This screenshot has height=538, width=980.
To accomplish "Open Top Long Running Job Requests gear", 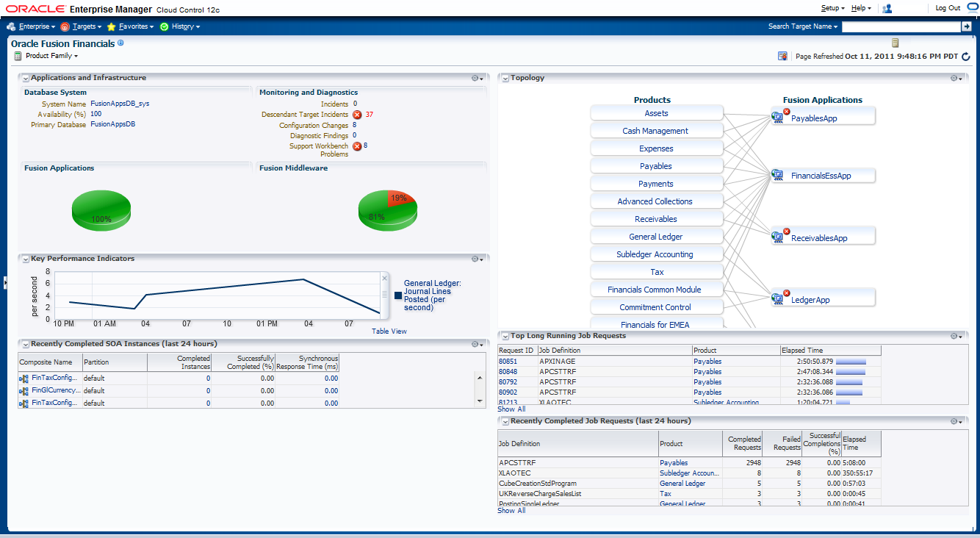I will pos(956,336).
